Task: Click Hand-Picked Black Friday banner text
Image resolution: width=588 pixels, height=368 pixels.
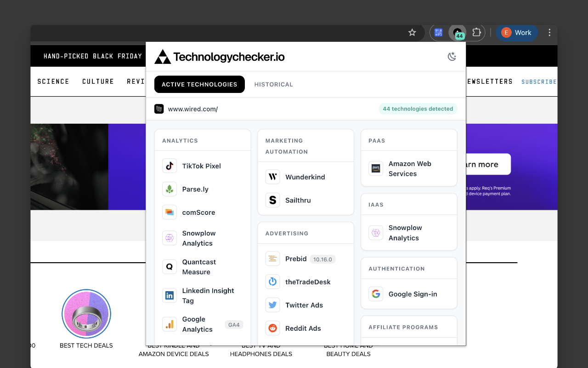Action: point(93,56)
